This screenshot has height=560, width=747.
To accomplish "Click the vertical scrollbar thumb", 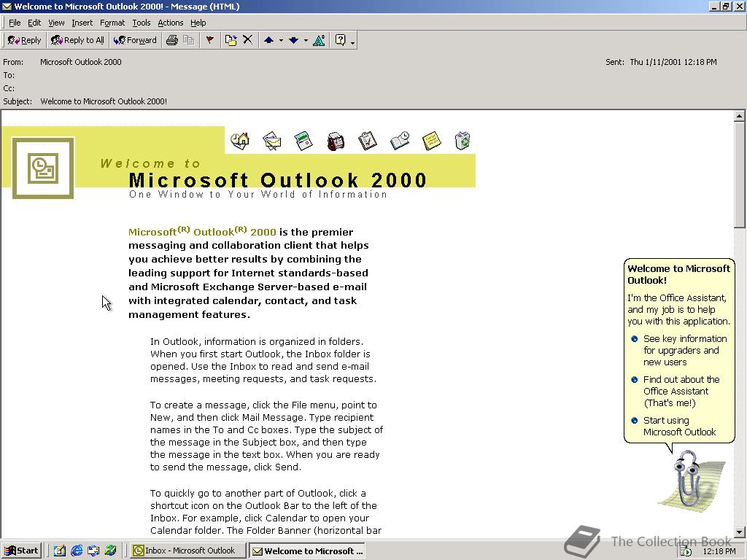I will pyautogui.click(x=739, y=174).
